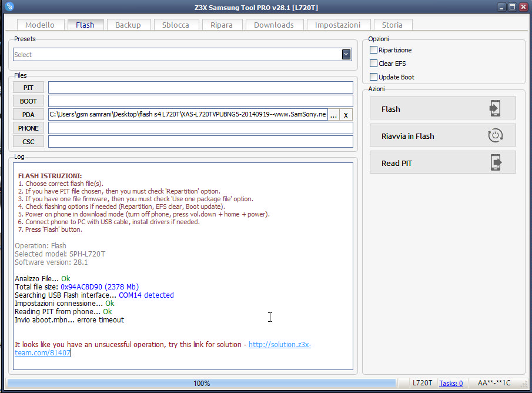Enable the Ripartizione checkbox
The height and width of the screenshot is (393, 532).
coord(373,49)
